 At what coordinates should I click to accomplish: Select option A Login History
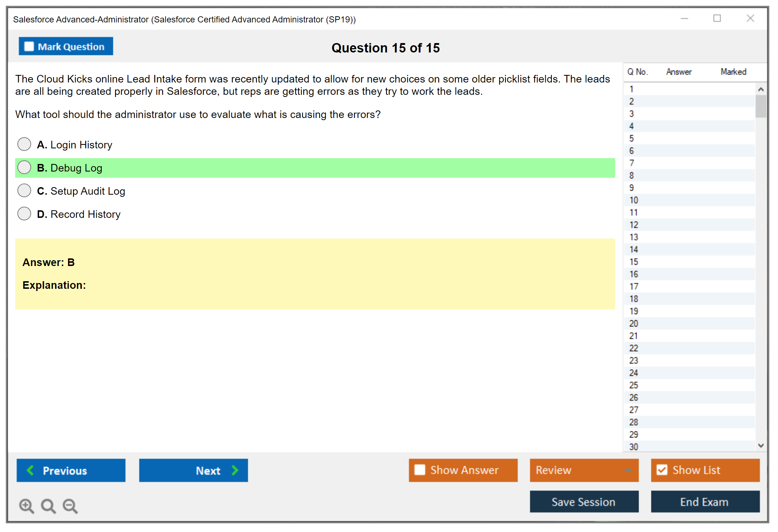coord(24,144)
